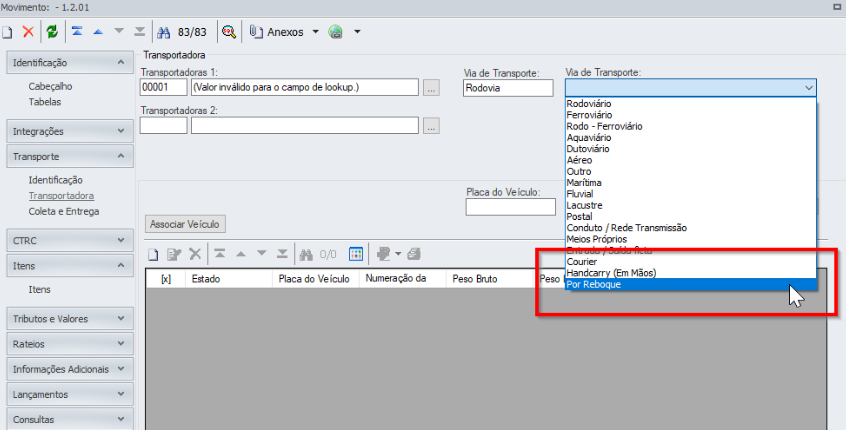Click new row icon in vehicle grid toolbar
The image size is (846, 430).
click(x=153, y=254)
